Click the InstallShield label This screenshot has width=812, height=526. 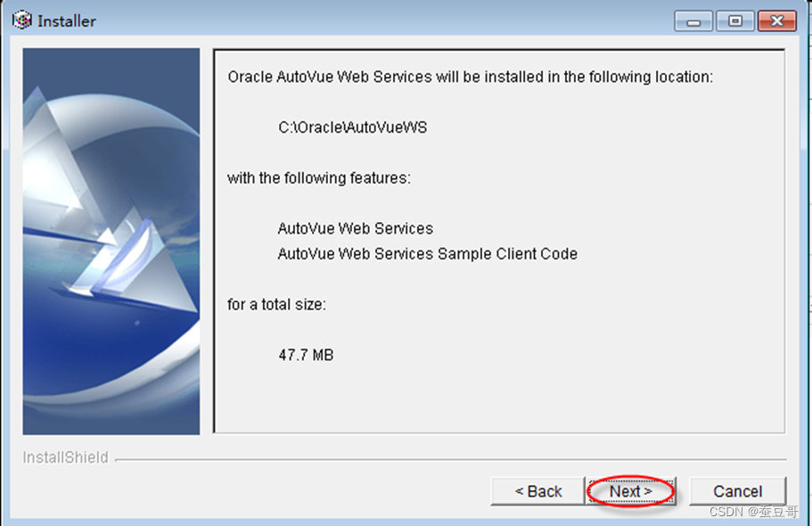(65, 457)
